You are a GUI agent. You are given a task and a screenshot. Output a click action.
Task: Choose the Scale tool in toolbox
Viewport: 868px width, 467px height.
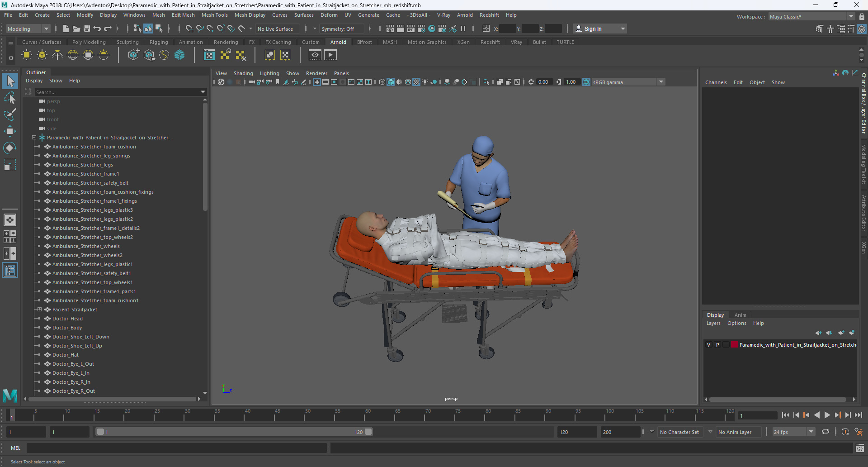pos(10,164)
